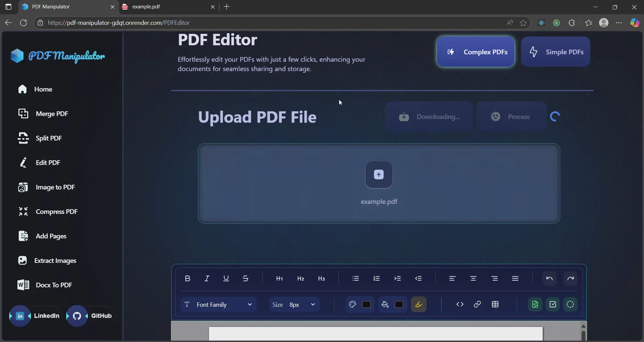The width and height of the screenshot is (644, 342).
Task: Open the Font Family dropdown
Action: click(218, 304)
